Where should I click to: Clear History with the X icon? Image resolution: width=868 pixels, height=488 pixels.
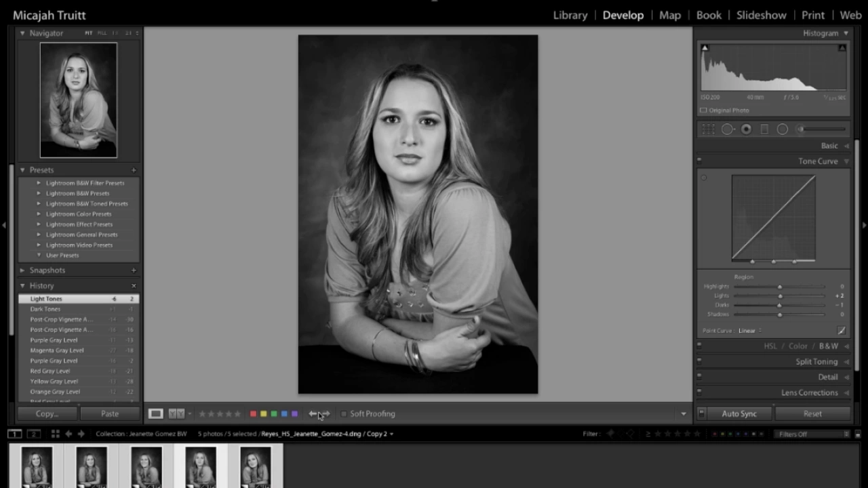(134, 286)
